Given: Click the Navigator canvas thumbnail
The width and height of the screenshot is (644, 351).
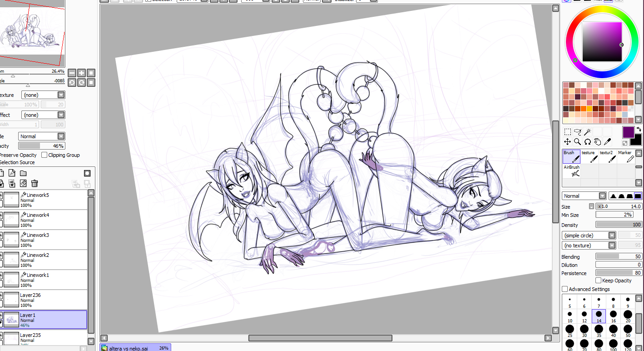Looking at the screenshot, I should [x=32, y=33].
